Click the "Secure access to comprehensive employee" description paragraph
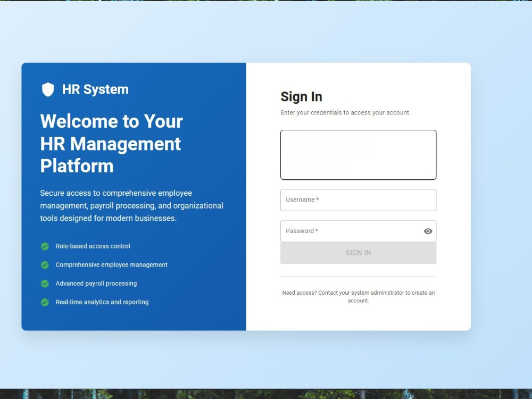 [x=131, y=205]
